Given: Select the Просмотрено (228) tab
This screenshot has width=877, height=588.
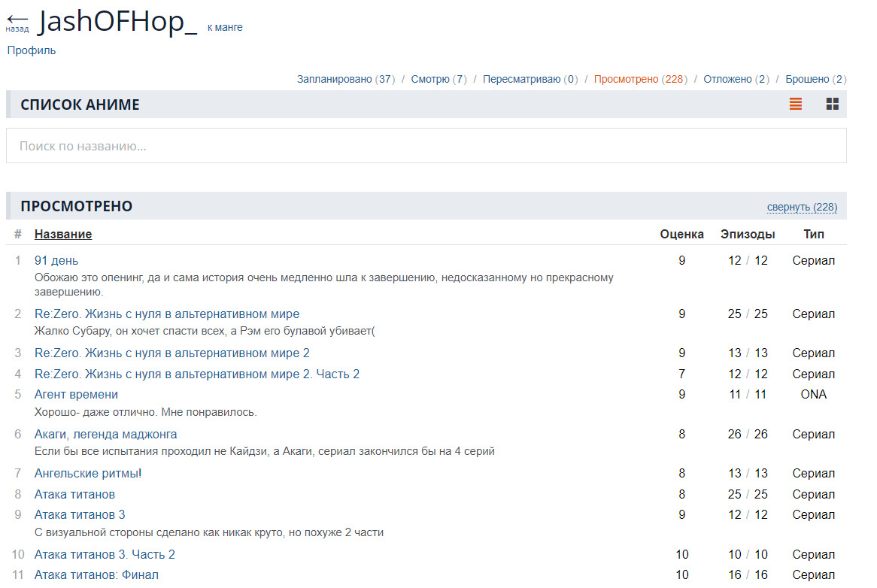Looking at the screenshot, I should click(640, 79).
